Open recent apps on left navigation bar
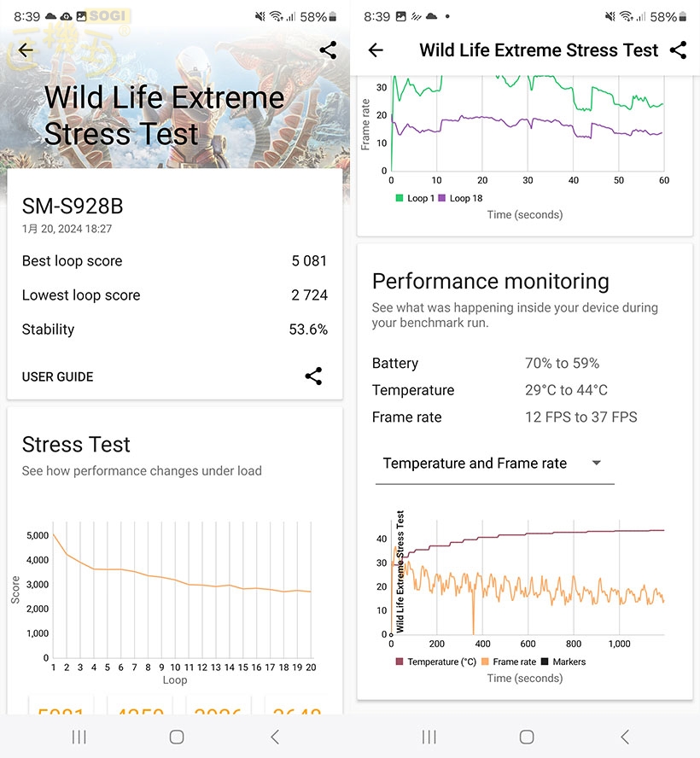700x758 pixels. click(79, 737)
